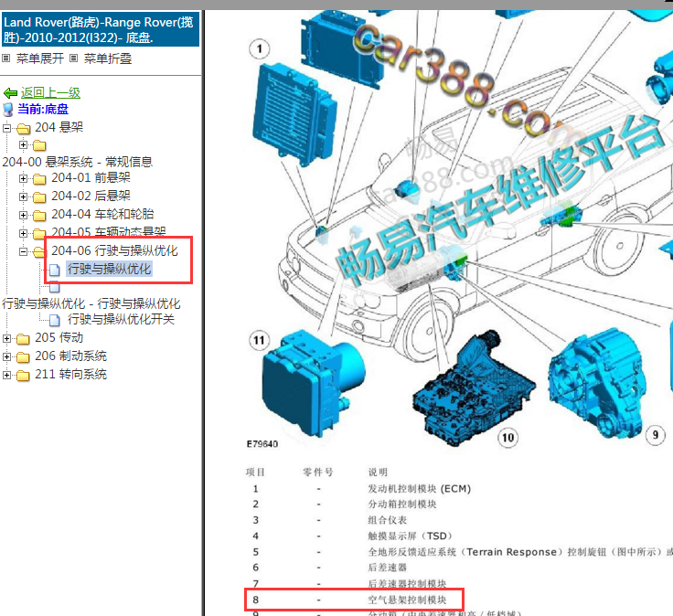The height and width of the screenshot is (616, 673).
Task: Click 菜单展开 to expand the menu
Action: [x=40, y=58]
